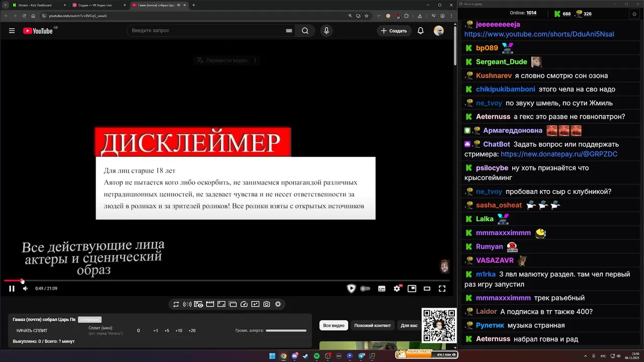Click the video filters icon in toolbar
This screenshot has height=362, width=644.
click(255, 304)
